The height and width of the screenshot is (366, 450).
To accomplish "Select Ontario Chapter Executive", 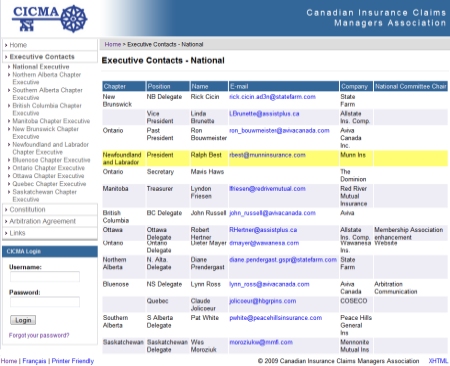I will click(x=48, y=168).
